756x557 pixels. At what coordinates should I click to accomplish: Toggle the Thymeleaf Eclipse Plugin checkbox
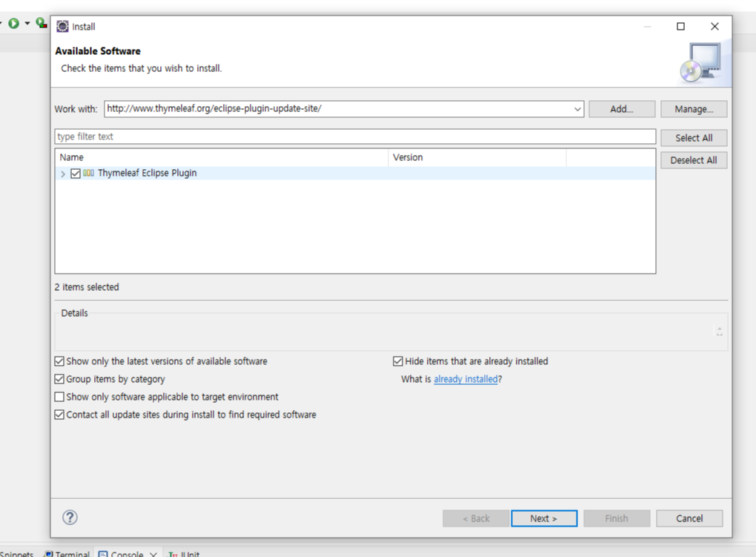click(75, 174)
